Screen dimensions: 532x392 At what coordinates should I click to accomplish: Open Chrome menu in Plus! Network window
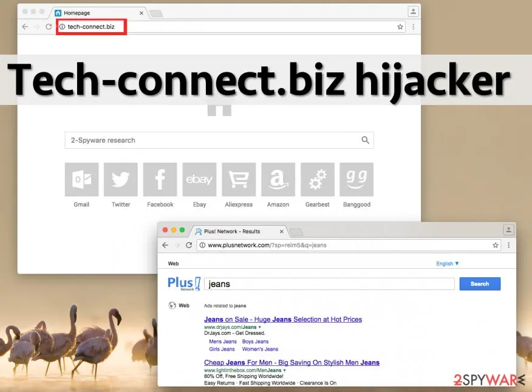click(x=508, y=245)
